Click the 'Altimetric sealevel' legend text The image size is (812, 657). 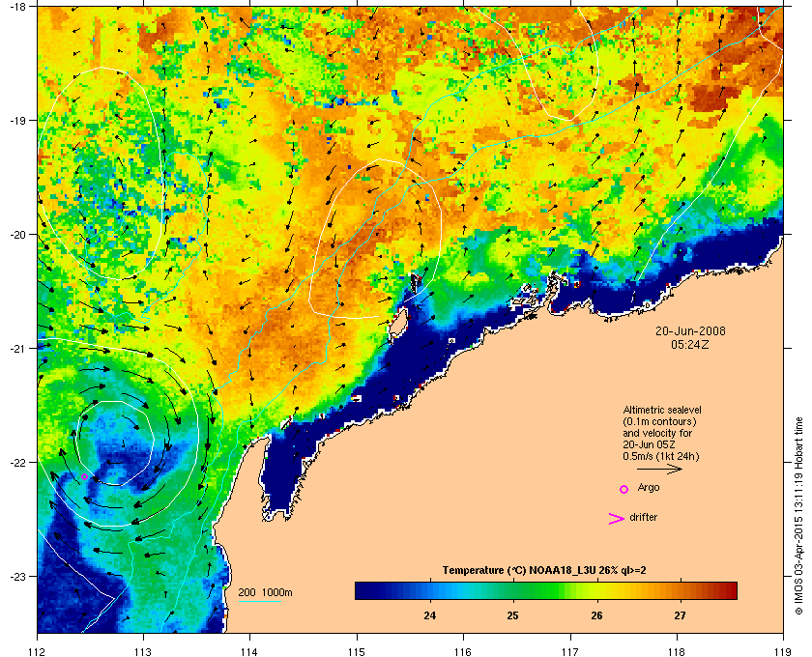point(662,410)
